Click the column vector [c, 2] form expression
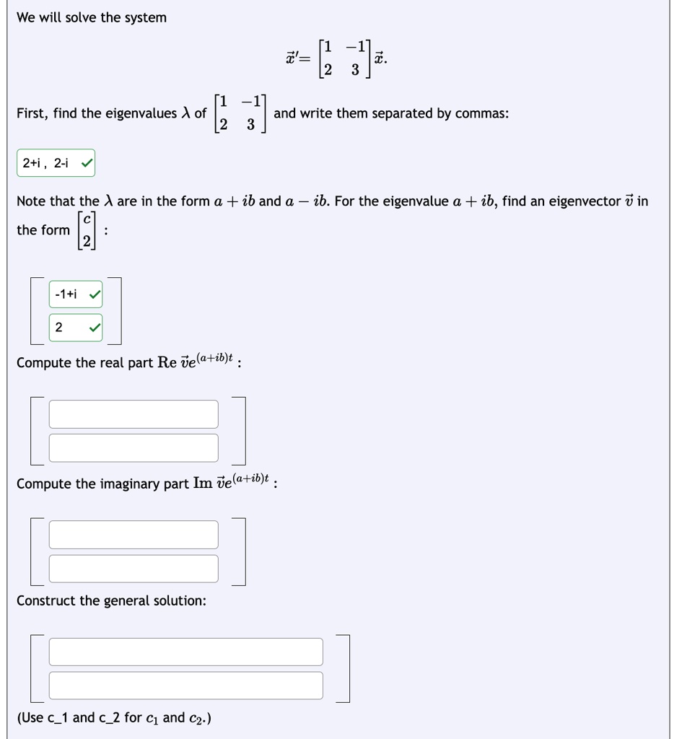Screen dimensions: 700x739 coord(87,230)
